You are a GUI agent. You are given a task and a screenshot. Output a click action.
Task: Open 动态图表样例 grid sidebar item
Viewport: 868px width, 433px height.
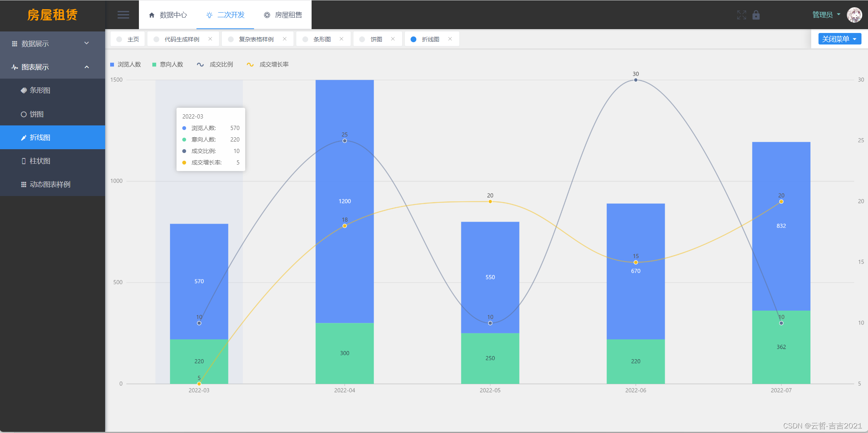coord(50,184)
